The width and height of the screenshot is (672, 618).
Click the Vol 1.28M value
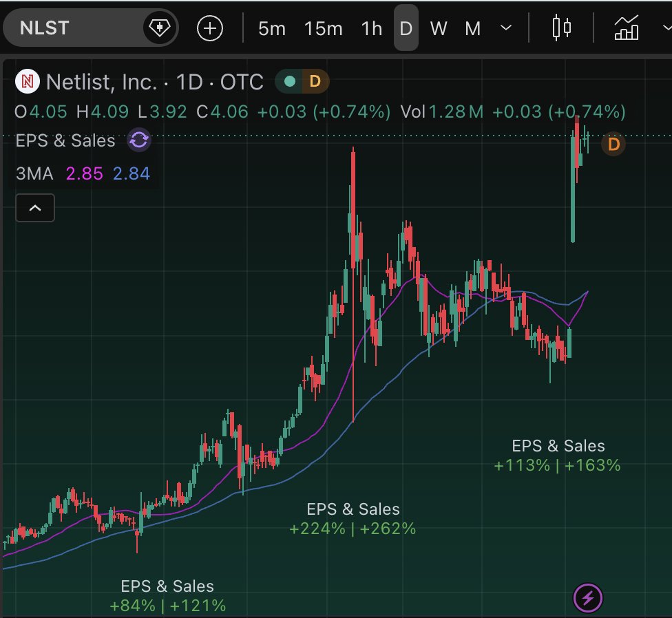tap(442, 111)
